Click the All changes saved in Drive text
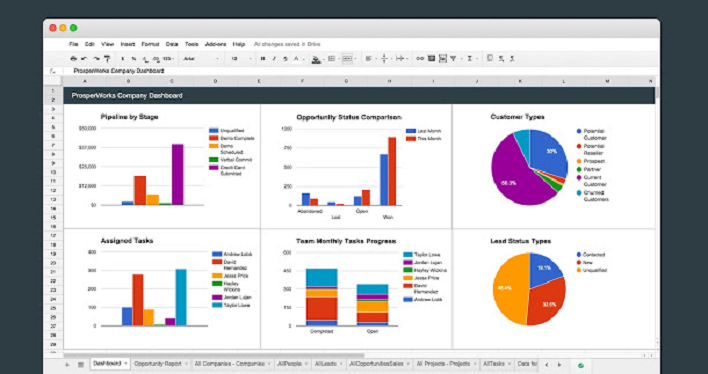The image size is (708, 374). pyautogui.click(x=287, y=44)
